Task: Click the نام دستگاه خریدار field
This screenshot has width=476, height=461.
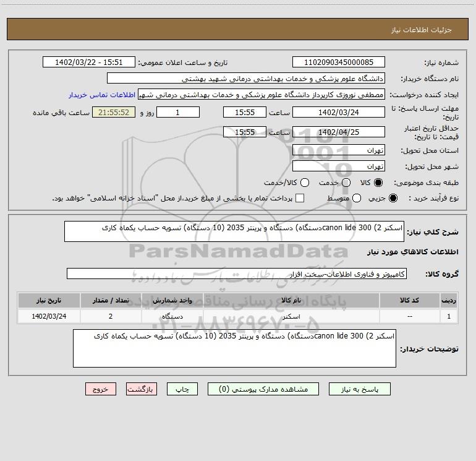Action: pos(246,79)
